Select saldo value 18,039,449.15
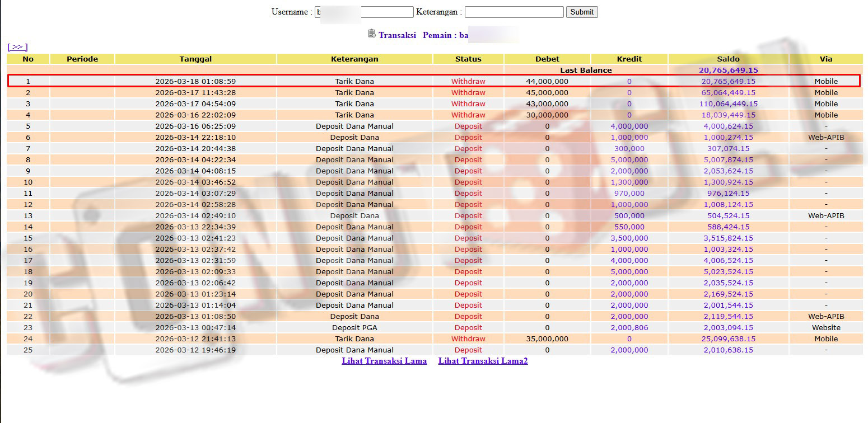 coord(728,115)
